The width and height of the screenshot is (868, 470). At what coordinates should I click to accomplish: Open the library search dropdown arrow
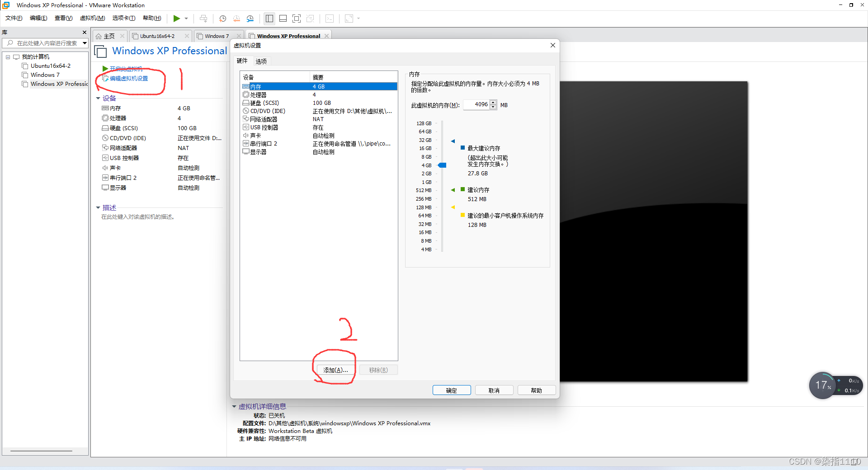click(x=85, y=43)
